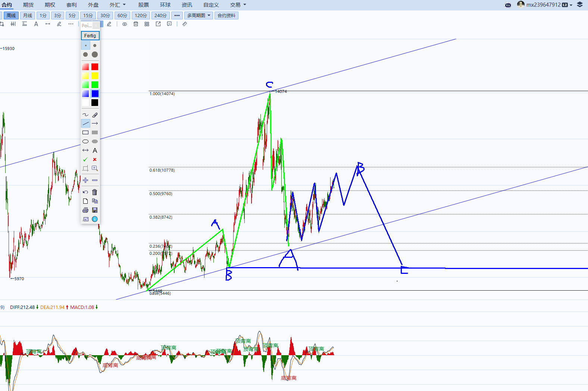Pick the text 'A' tool in palette
Screen dimensions: 588x391
point(95,150)
